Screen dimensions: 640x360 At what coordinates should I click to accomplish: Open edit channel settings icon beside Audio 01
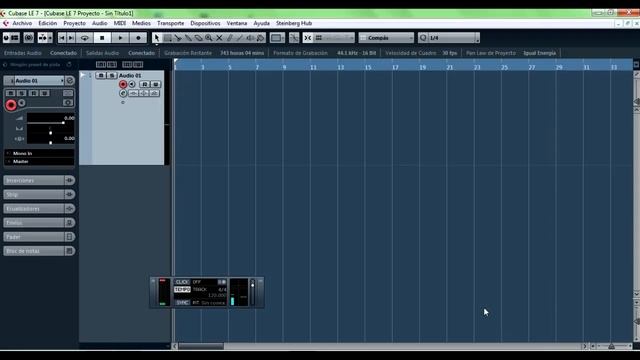pyautogui.click(x=70, y=81)
